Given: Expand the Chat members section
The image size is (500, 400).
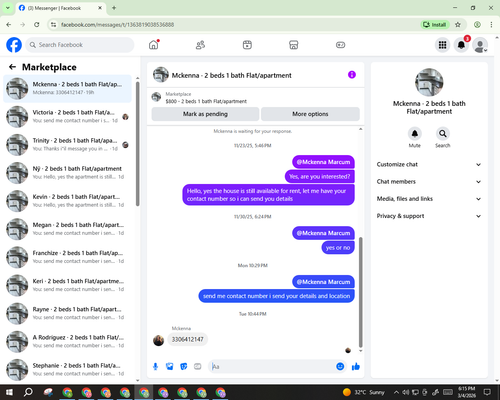Looking at the screenshot, I should 429,182.
